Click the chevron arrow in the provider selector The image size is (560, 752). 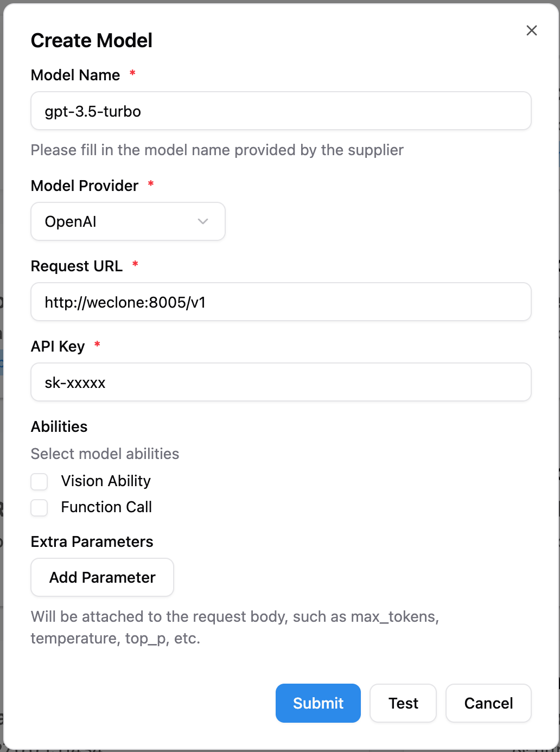[x=203, y=221]
